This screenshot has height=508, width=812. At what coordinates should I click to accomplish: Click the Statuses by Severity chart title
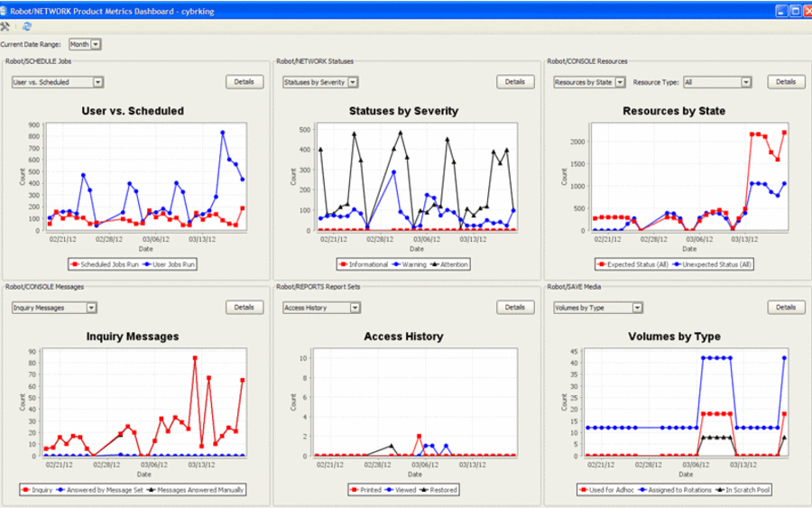(404, 111)
